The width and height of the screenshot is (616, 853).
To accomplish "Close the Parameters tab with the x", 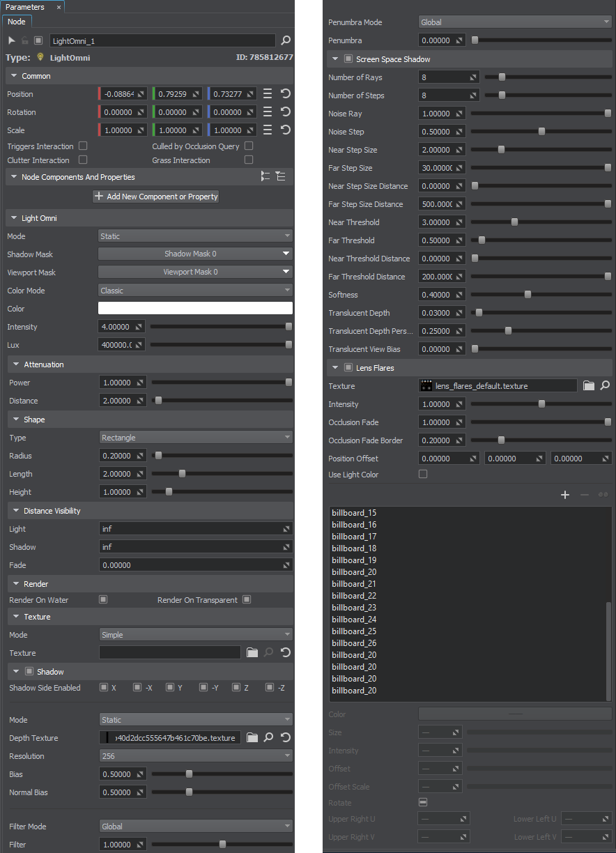I will coord(59,7).
